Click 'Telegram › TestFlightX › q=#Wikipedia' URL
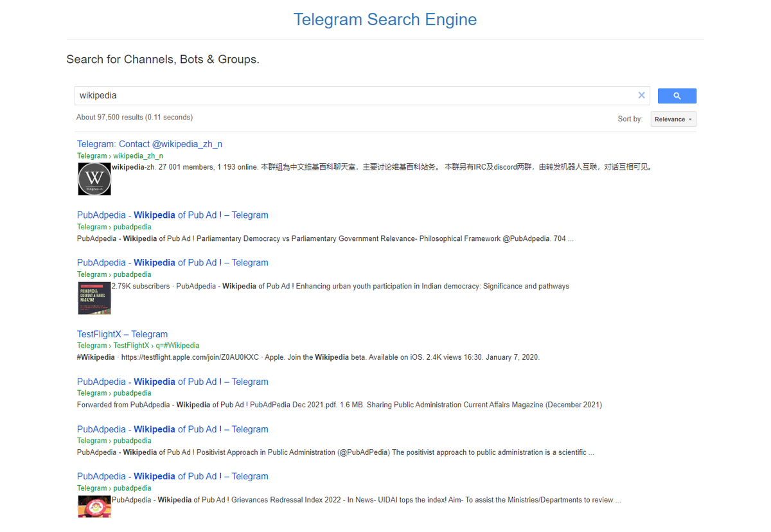The image size is (771, 532). 138,346
